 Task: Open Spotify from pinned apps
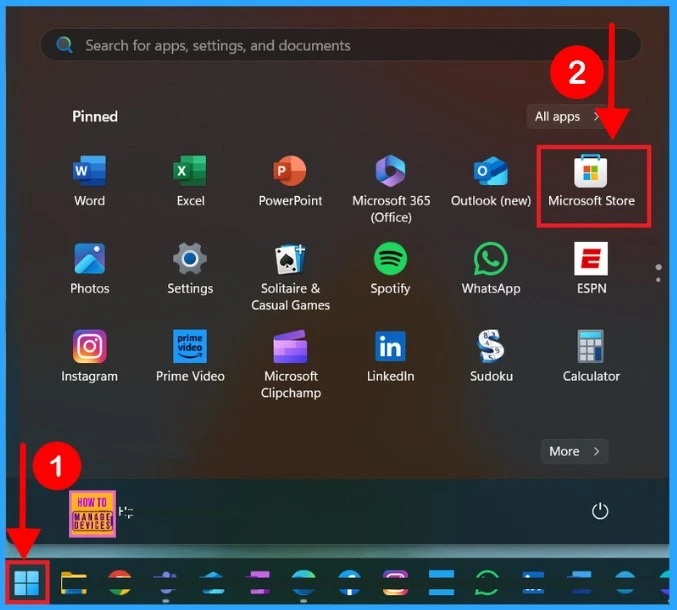click(x=390, y=269)
